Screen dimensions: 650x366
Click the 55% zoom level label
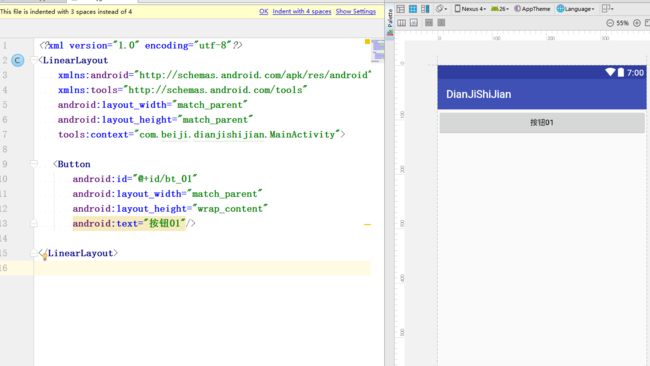coord(622,23)
